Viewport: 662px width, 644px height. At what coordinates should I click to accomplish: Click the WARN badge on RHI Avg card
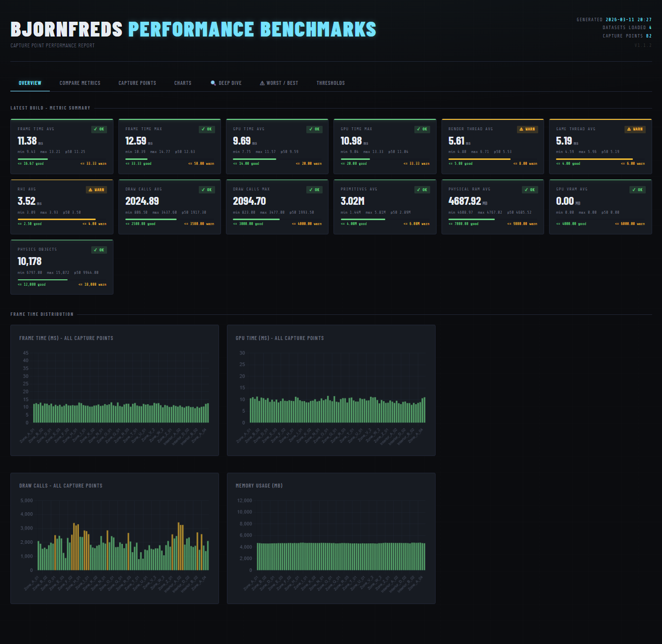pos(97,189)
